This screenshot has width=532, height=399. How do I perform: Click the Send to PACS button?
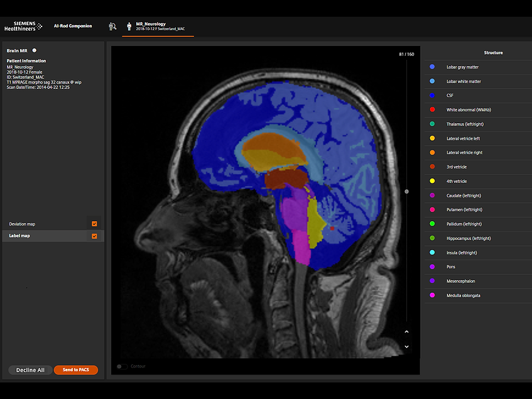click(75, 370)
